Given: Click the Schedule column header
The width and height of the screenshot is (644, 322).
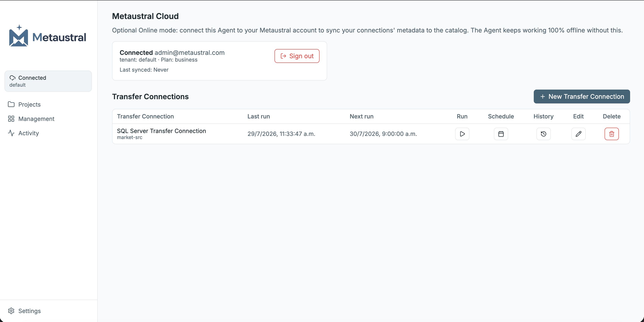Looking at the screenshot, I should [x=501, y=116].
